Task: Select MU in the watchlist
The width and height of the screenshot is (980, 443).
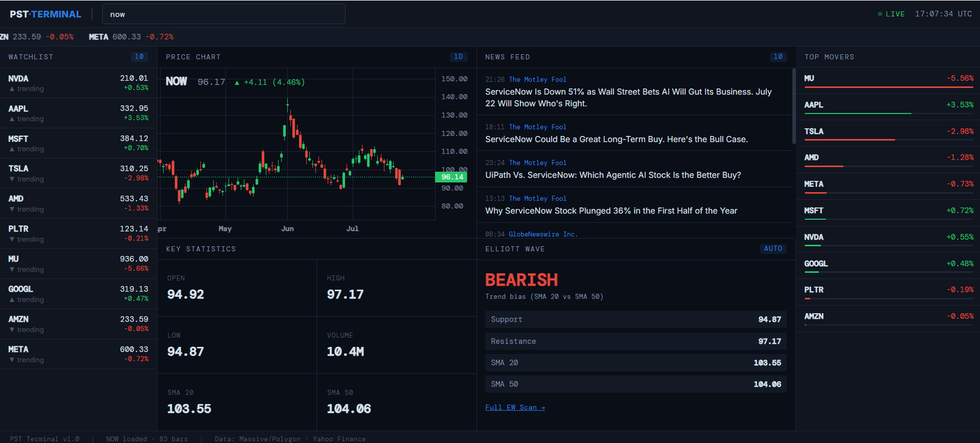Action: point(78,264)
